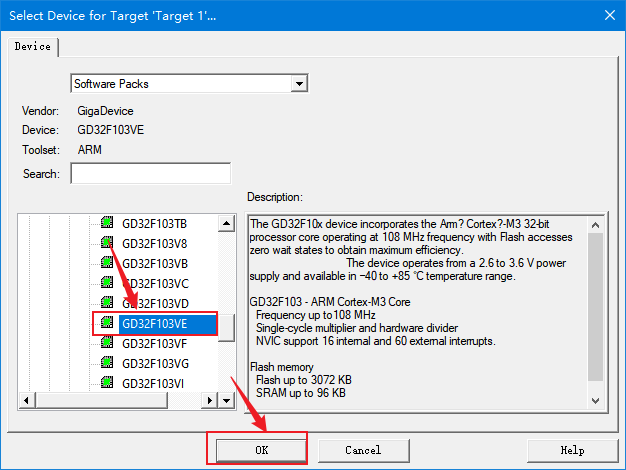Click the chip icon beside GD32F103VI

coord(107,382)
